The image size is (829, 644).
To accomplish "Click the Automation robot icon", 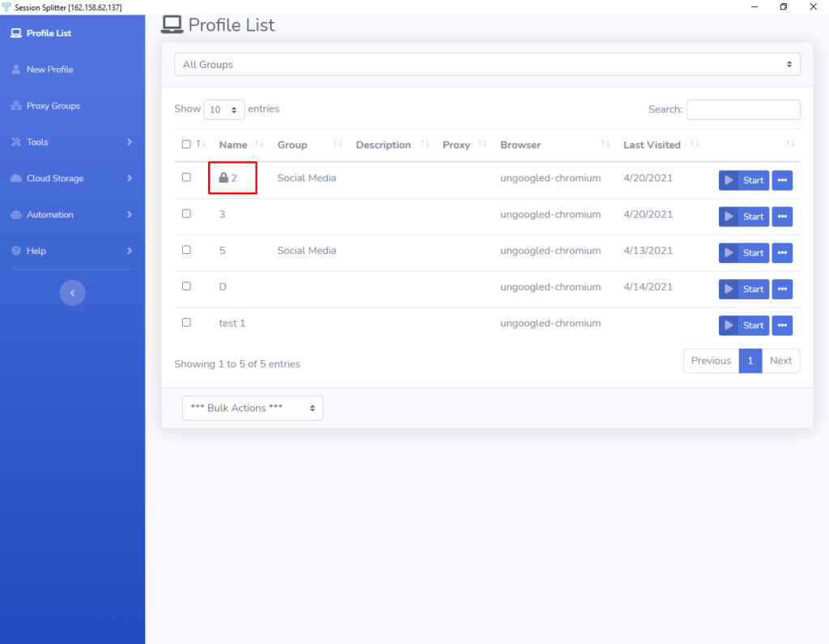I will (16, 214).
